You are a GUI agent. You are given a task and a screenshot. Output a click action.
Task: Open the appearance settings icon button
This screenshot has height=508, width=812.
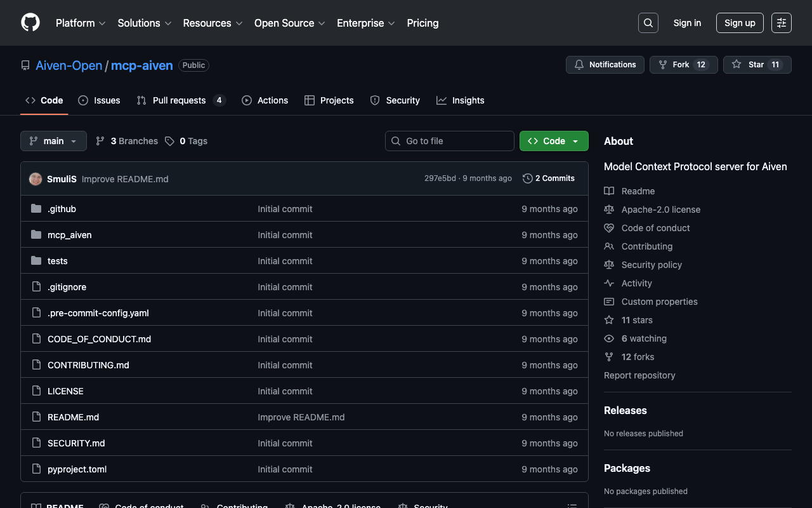click(x=781, y=23)
